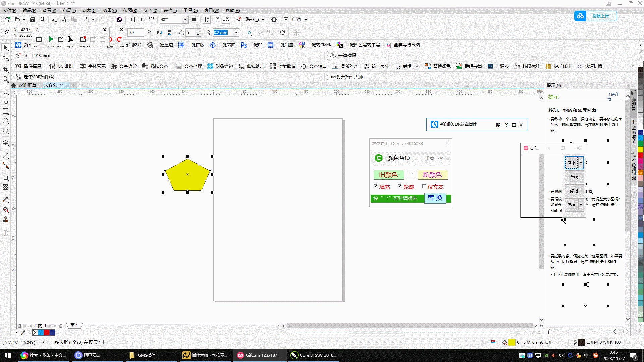This screenshot has width=644, height=362.
Task: Open the outline width dropdown
Action: point(236,33)
